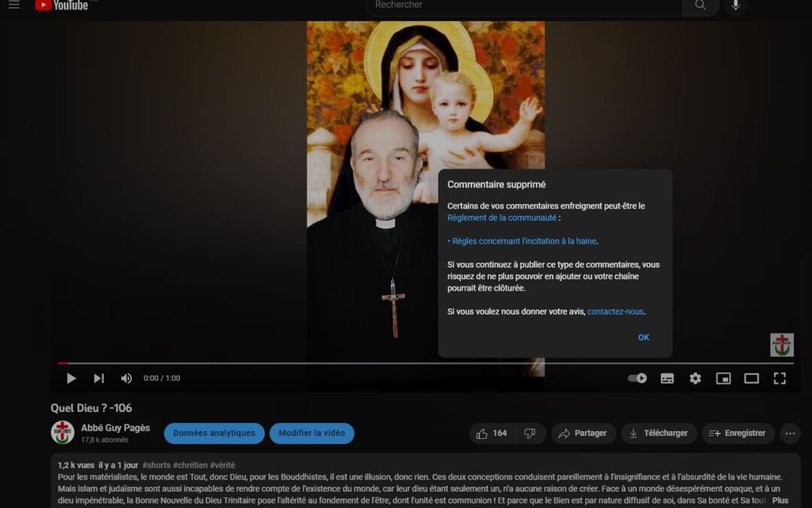Follow the contactez-nous link
The width and height of the screenshot is (812, 508).
point(615,312)
